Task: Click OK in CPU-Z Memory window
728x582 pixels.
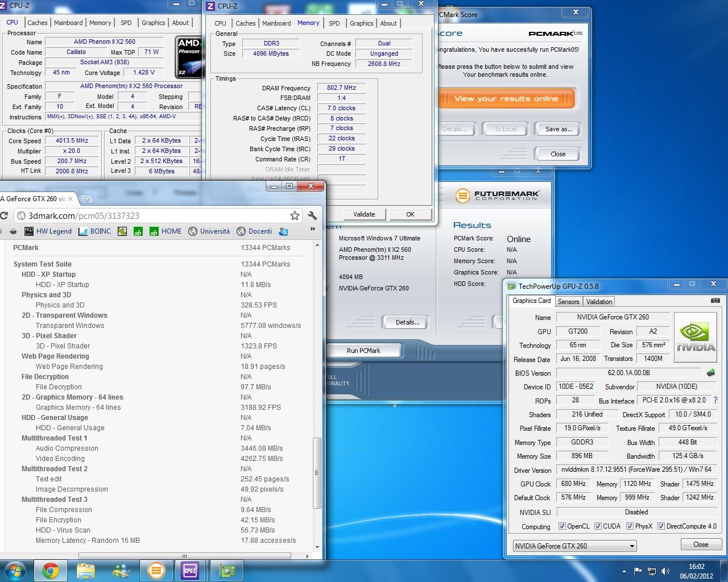Action: [410, 214]
